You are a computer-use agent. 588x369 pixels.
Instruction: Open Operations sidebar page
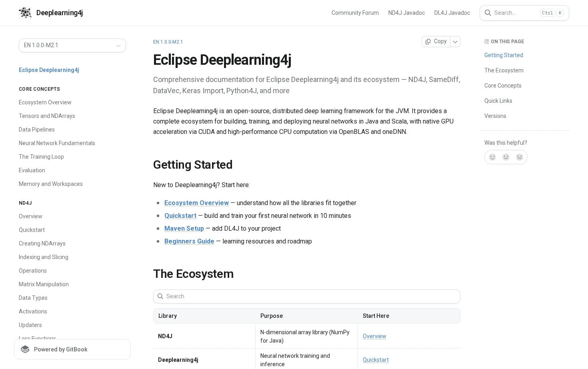pyautogui.click(x=32, y=271)
